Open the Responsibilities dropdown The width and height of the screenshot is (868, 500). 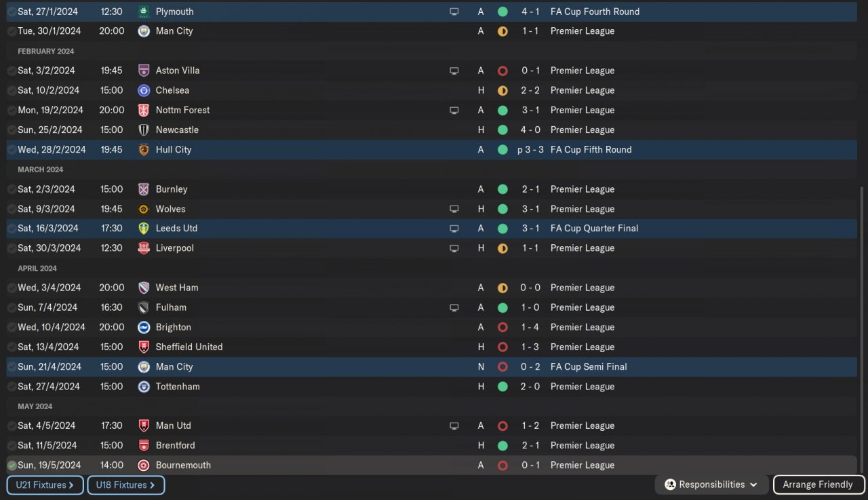click(x=712, y=484)
